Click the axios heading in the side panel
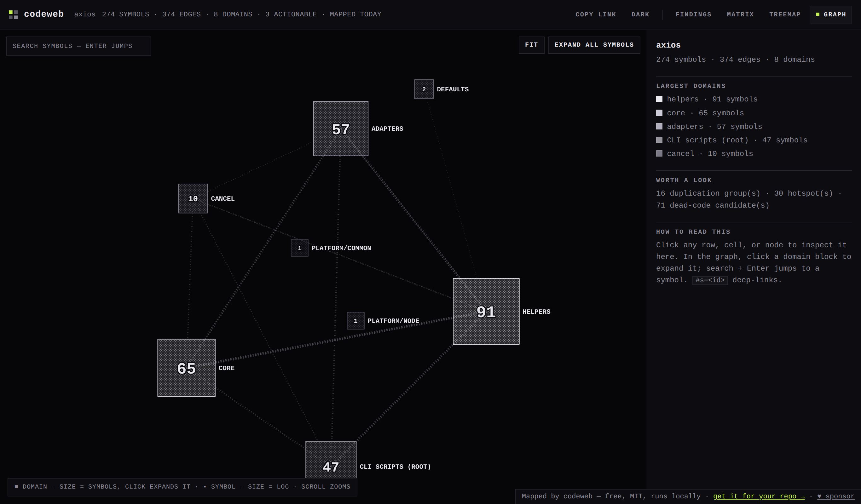 pyautogui.click(x=668, y=45)
